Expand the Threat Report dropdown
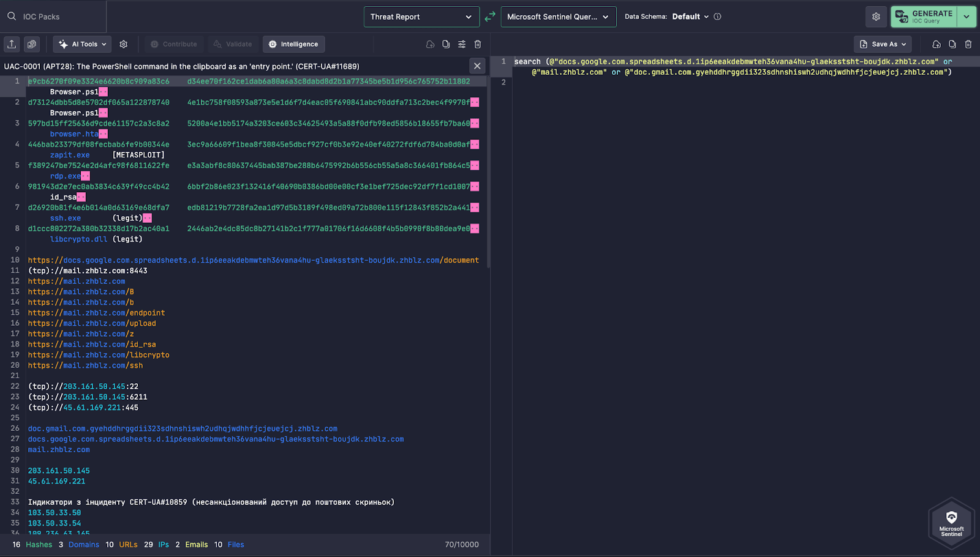Screen dimensions: 980x557 (x=421, y=17)
